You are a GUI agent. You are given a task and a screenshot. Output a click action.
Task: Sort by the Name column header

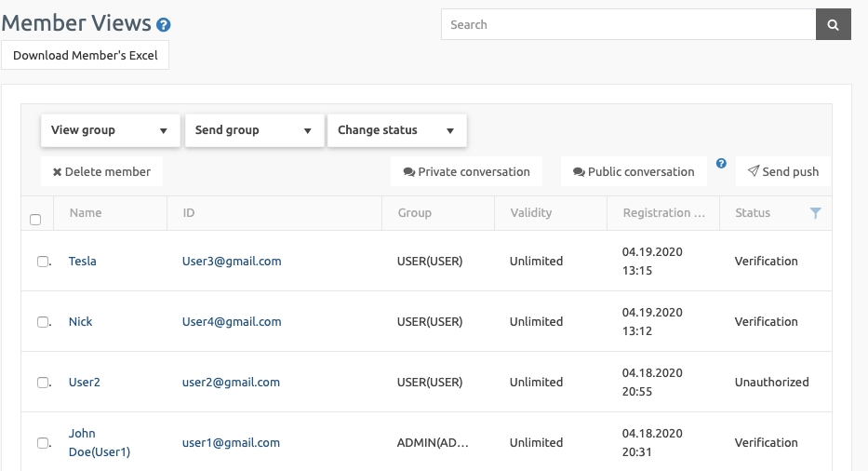pyautogui.click(x=86, y=213)
